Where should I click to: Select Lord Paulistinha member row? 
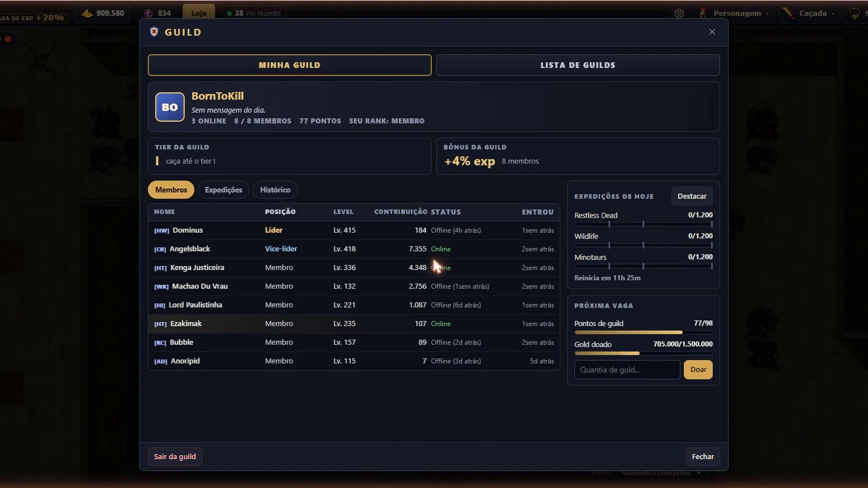click(x=354, y=305)
